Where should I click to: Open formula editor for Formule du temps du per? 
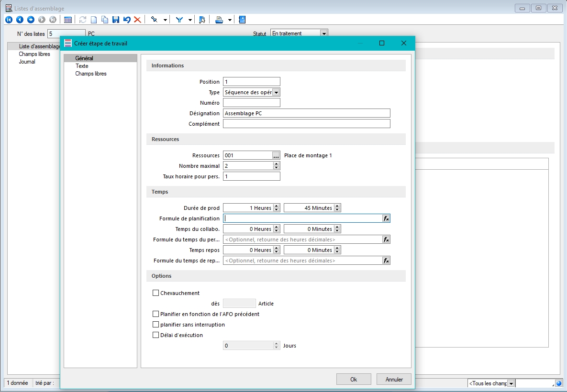386,239
